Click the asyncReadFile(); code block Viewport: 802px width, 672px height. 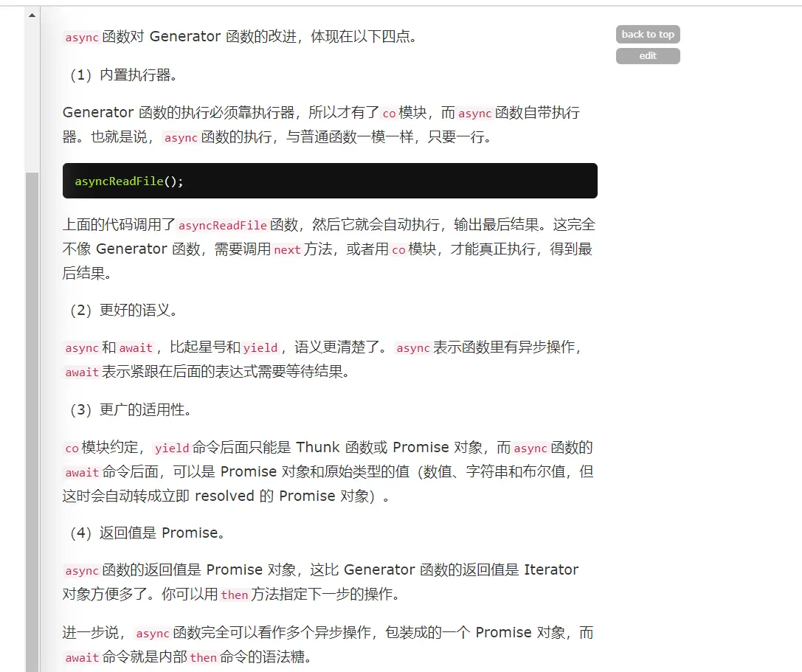tap(330, 181)
